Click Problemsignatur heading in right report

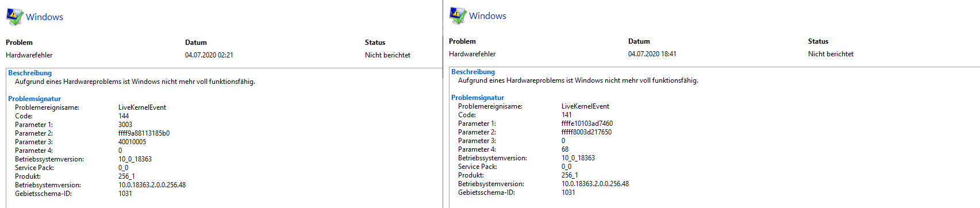click(x=478, y=98)
